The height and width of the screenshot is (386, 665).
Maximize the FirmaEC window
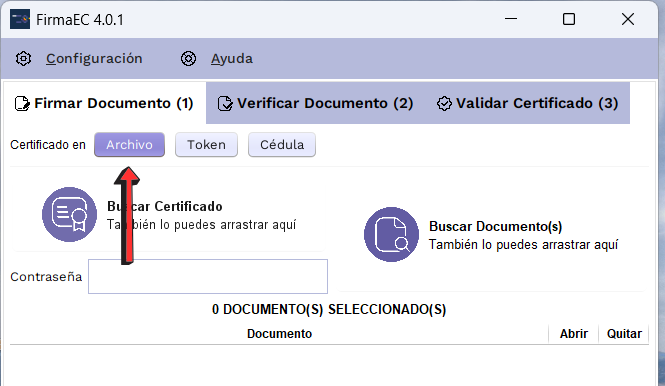[x=569, y=19]
